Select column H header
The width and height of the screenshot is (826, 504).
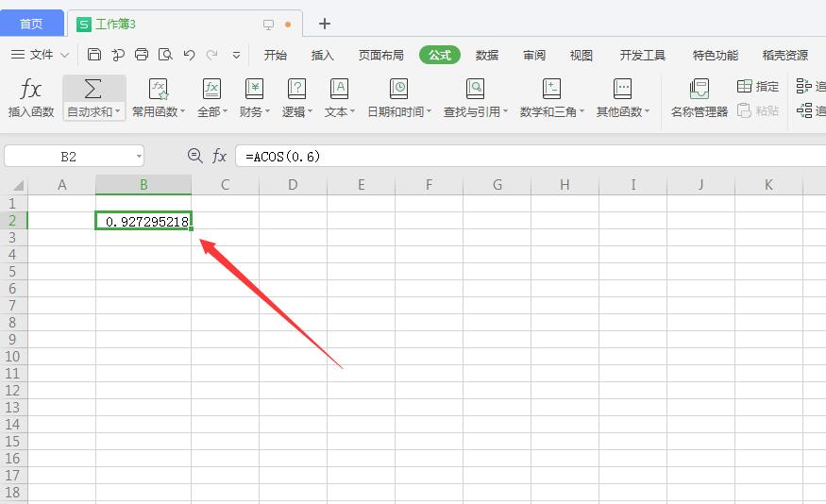(x=565, y=185)
